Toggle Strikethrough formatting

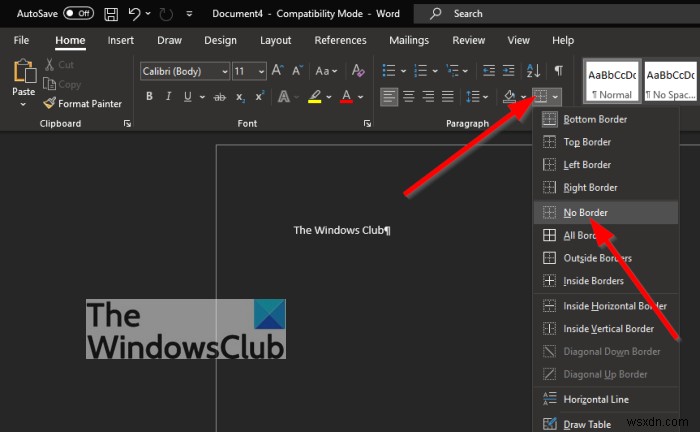220,97
